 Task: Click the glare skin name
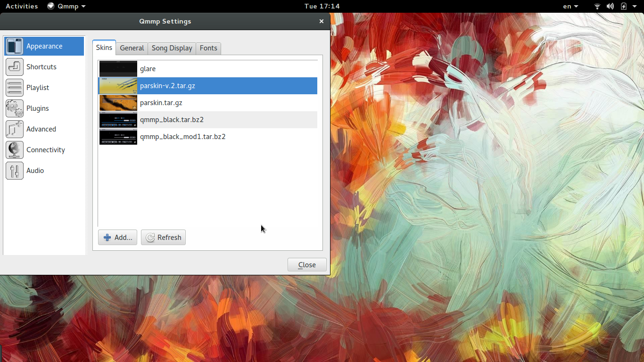pos(148,69)
